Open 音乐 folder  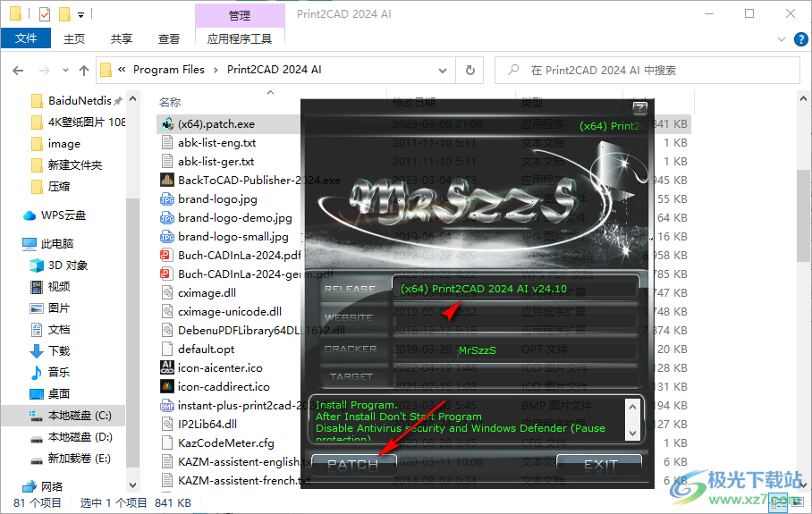click(50, 372)
